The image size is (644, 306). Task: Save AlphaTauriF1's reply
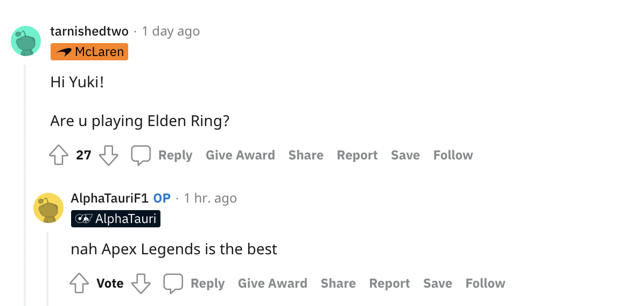pyautogui.click(x=437, y=283)
